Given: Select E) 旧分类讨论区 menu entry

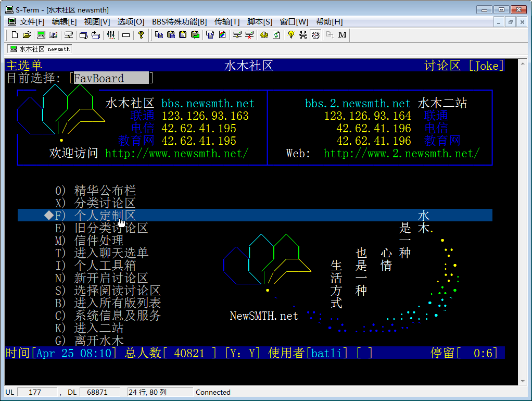Looking at the screenshot, I should (x=102, y=228).
